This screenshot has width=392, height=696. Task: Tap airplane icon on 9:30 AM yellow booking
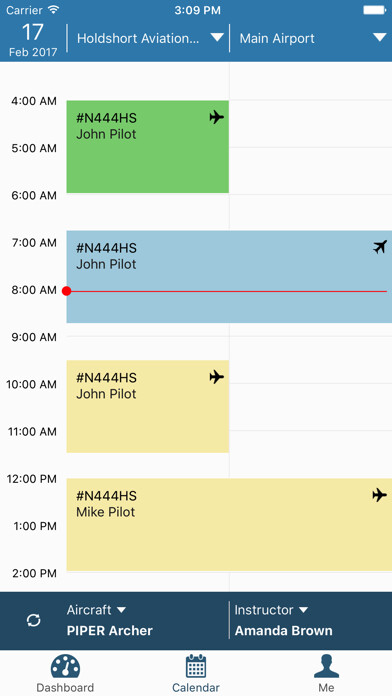[x=217, y=377]
